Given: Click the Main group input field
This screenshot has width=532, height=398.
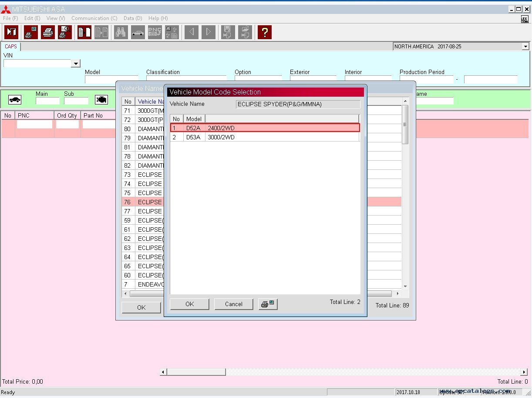Looking at the screenshot, I should pos(47,101).
